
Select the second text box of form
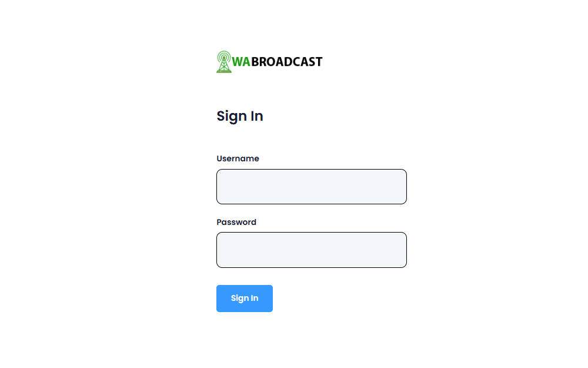click(x=311, y=250)
